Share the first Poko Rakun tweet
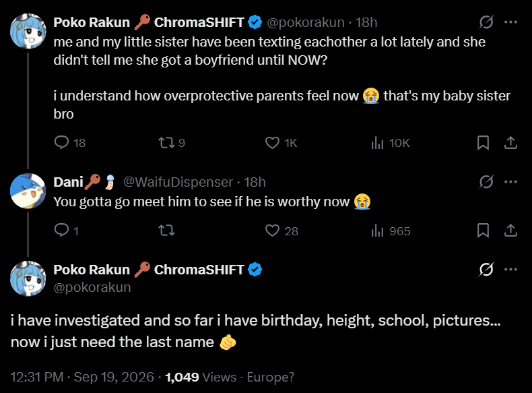Screen dimensions: 532x393 point(510,143)
